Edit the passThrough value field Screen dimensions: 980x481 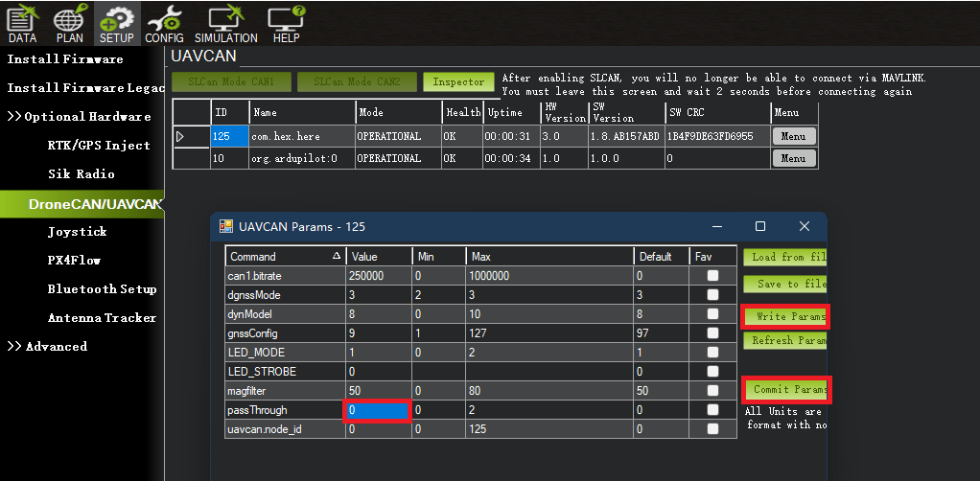pyautogui.click(x=378, y=410)
